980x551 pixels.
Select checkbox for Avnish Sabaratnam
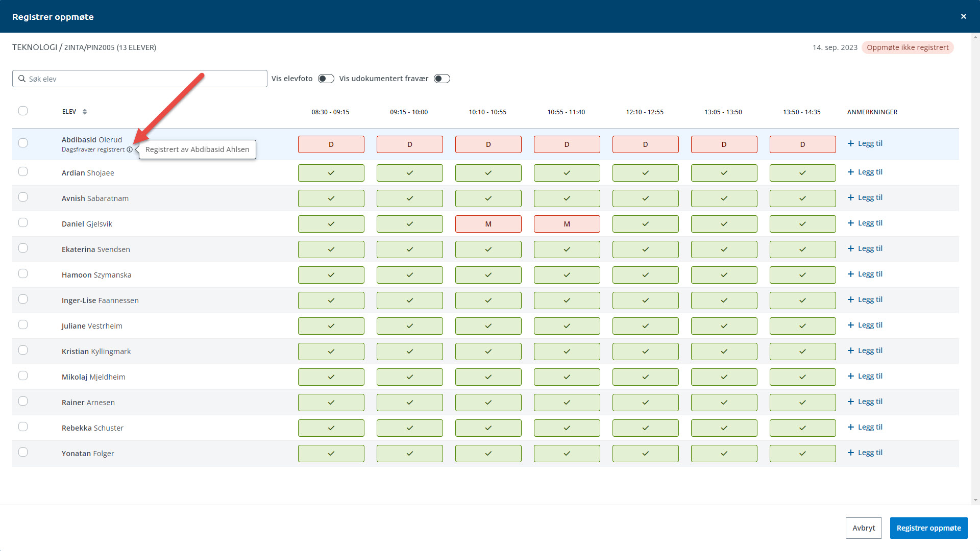pyautogui.click(x=23, y=197)
